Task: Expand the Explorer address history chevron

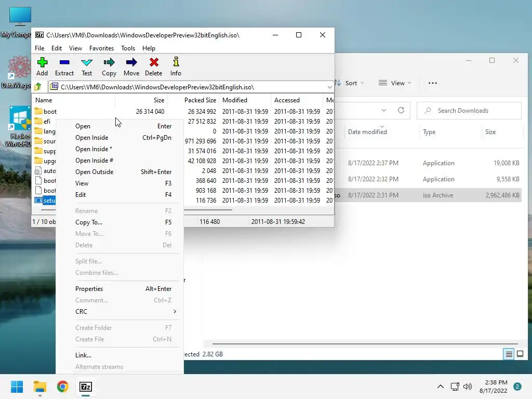Action: point(384,110)
